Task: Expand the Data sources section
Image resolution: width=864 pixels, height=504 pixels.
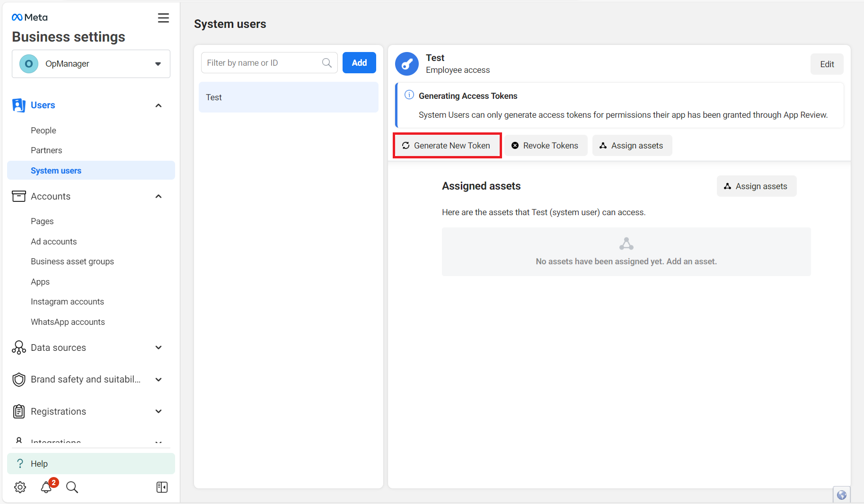Action: point(159,348)
